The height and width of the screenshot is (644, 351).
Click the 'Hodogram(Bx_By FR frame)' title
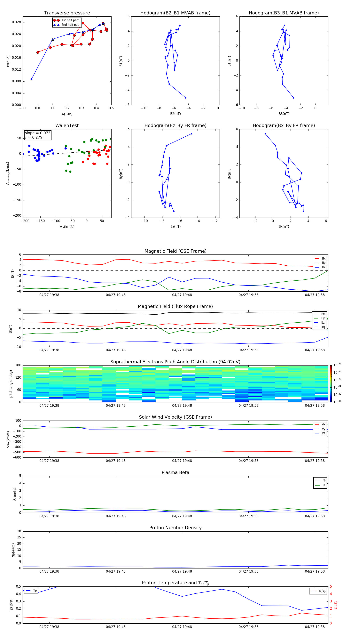[284, 125]
